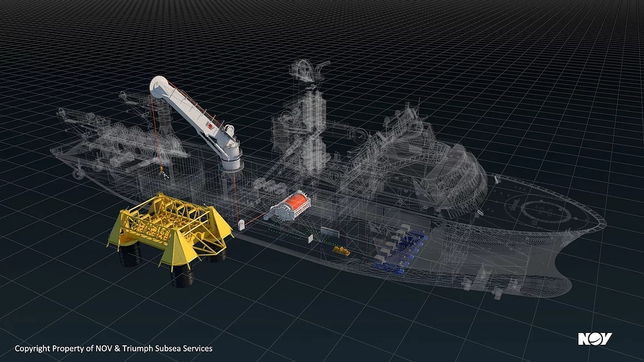Select the wireframe tower amidships
This screenshot has height=362, width=644.
[x=307, y=128]
